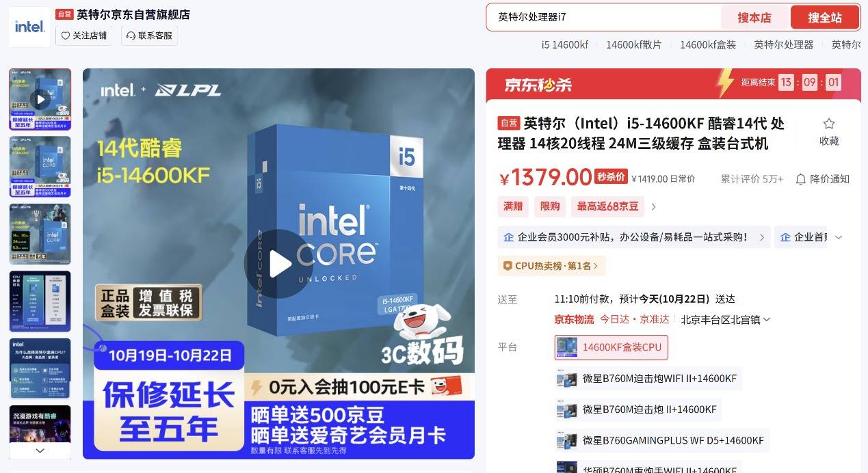Expand the enterprise promotions chevron
868x473 pixels.
point(839,237)
